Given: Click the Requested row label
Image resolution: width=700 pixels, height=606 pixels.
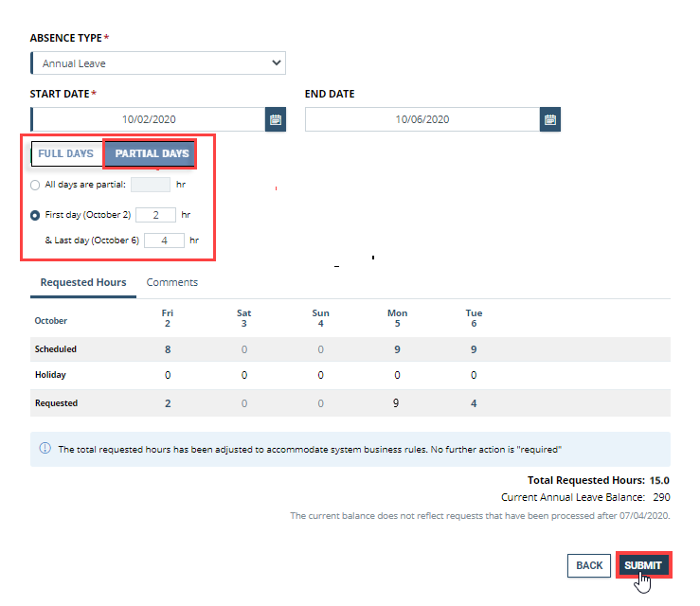Looking at the screenshot, I should coord(56,403).
